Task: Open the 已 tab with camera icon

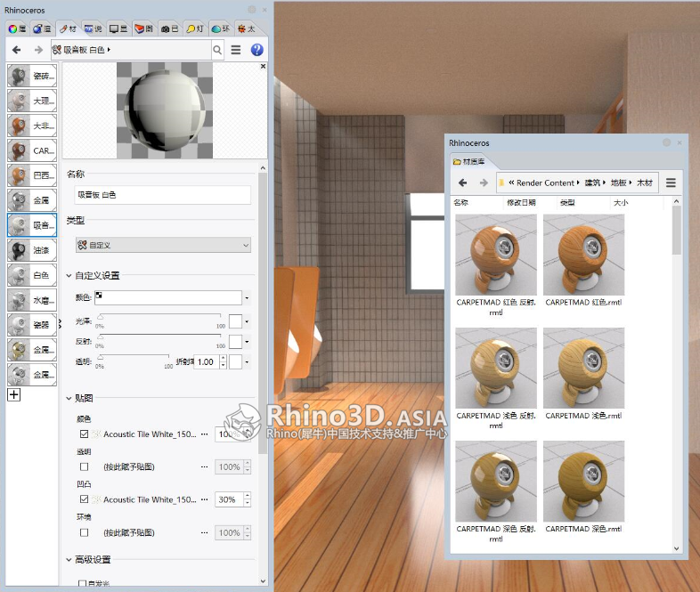Action: 169,29
